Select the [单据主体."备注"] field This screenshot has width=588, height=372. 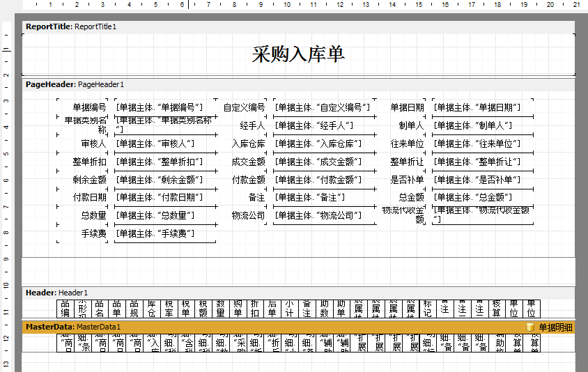(325, 197)
